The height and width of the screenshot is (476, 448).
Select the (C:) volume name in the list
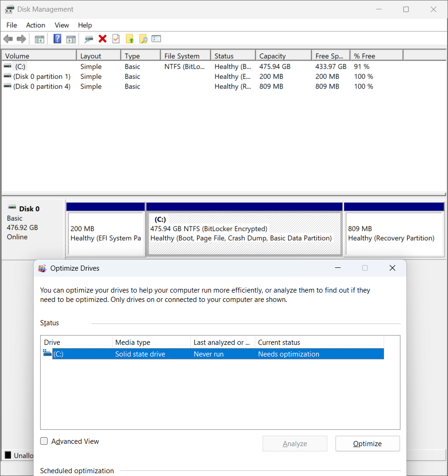[x=21, y=66]
